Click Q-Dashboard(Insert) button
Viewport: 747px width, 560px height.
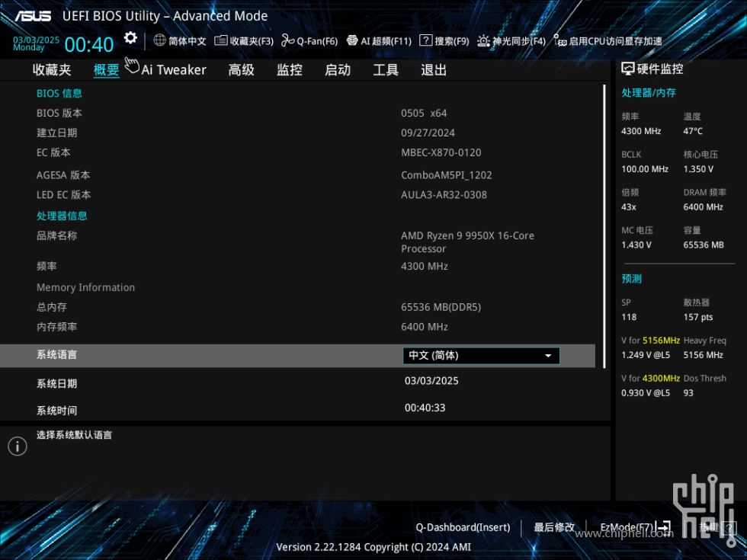[x=463, y=527]
